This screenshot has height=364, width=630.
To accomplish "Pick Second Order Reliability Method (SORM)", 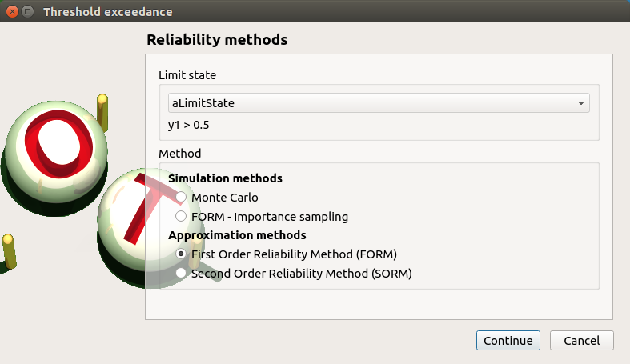I will (x=182, y=273).
